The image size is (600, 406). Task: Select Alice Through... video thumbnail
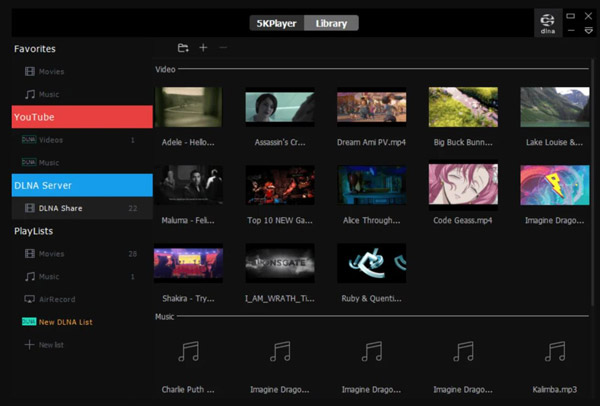372,185
